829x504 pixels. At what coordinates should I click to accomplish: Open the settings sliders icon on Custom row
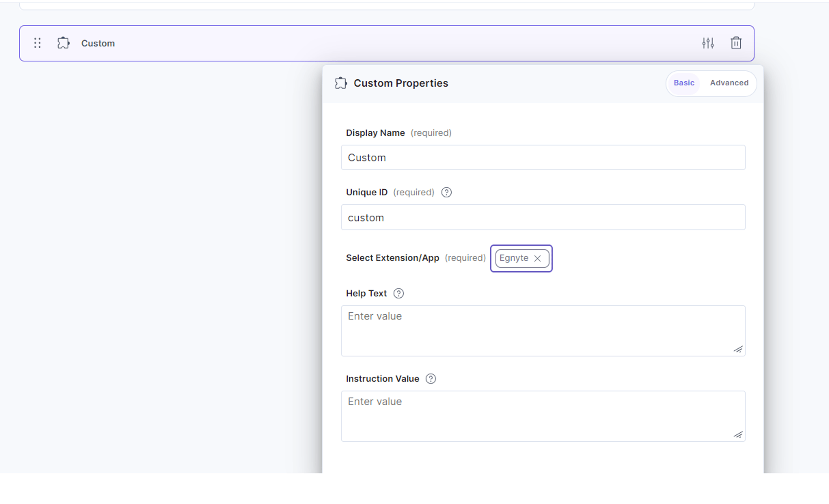click(x=708, y=43)
